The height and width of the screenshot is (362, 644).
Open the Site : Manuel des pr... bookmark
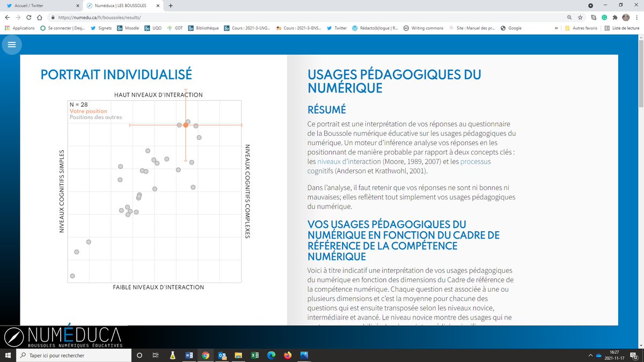pyautogui.click(x=473, y=28)
